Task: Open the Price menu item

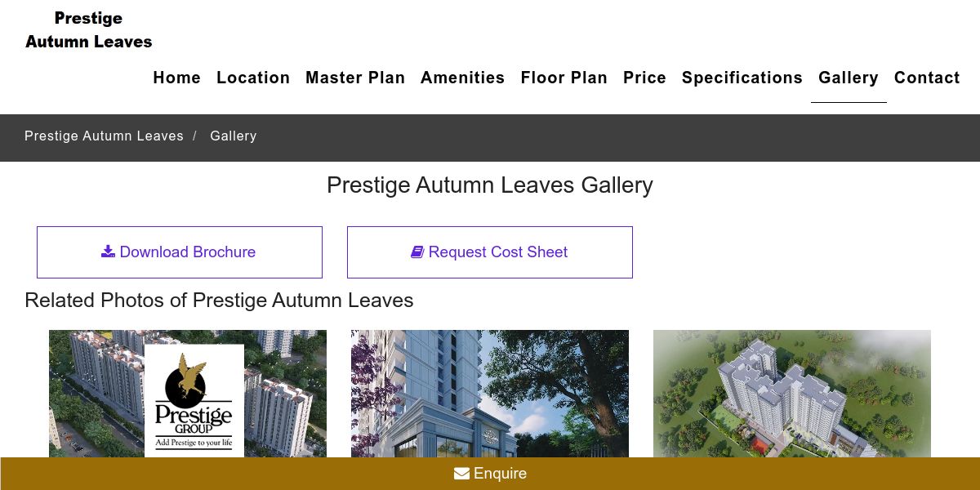Action: 644,78
